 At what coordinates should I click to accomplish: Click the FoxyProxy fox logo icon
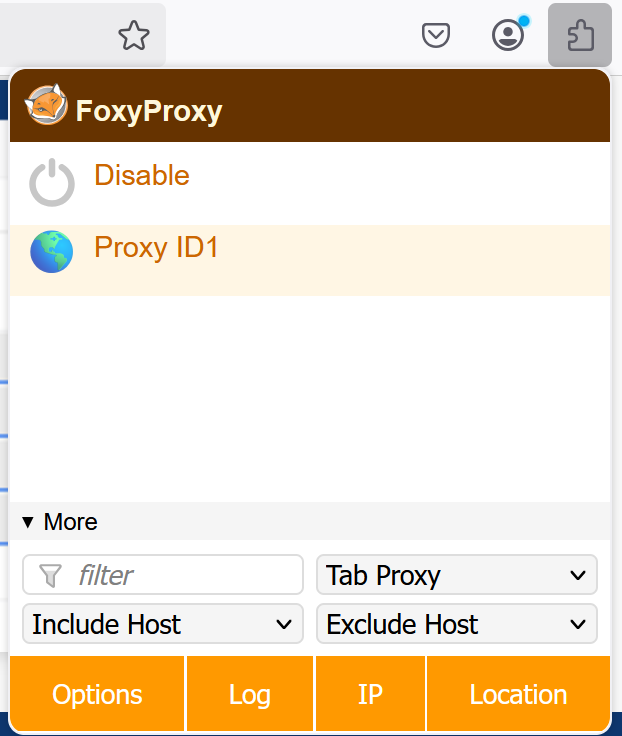[46, 106]
